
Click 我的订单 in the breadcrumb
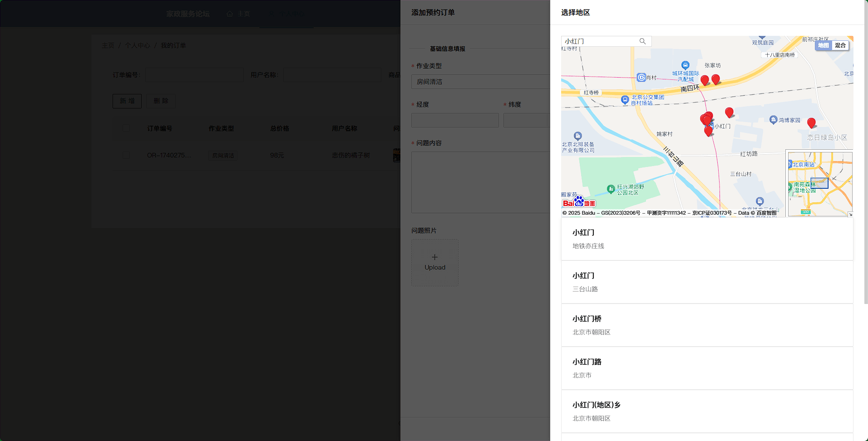click(x=173, y=45)
